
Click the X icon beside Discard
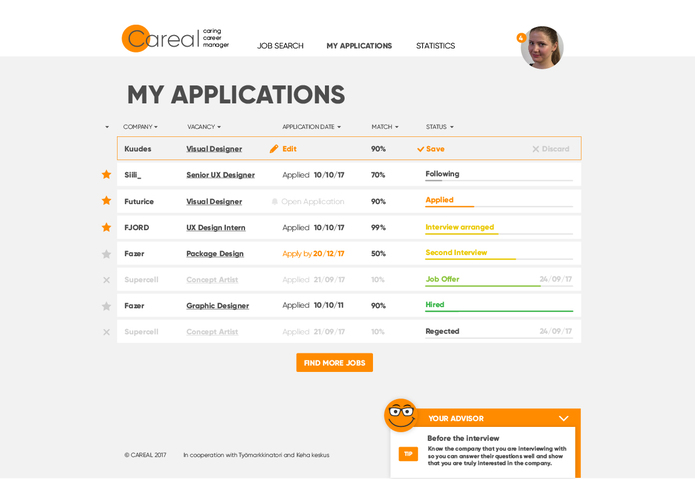pyautogui.click(x=535, y=149)
